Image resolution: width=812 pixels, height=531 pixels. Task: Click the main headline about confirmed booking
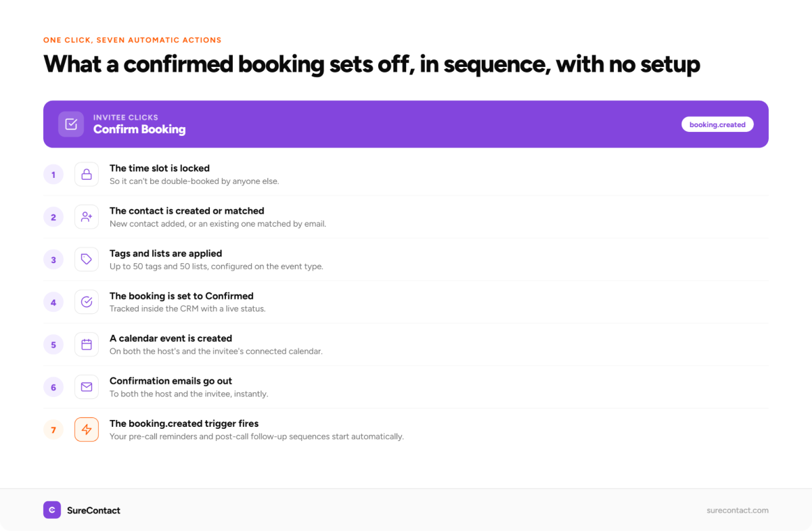[371, 65]
